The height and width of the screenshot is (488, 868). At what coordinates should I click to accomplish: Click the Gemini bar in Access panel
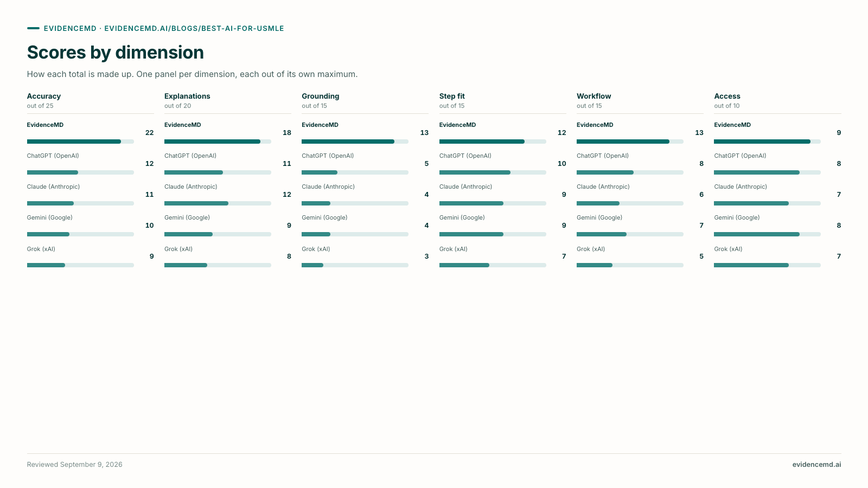point(767,234)
